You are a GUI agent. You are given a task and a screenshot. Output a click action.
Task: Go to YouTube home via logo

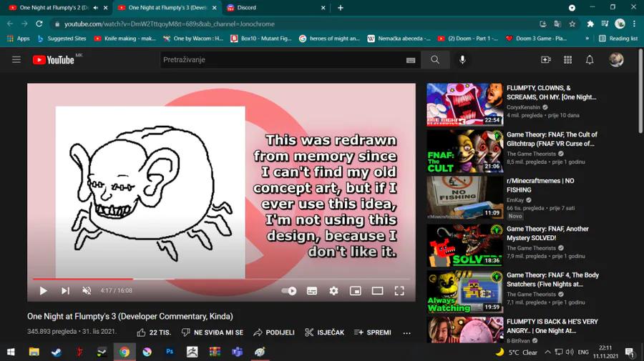[x=54, y=60]
